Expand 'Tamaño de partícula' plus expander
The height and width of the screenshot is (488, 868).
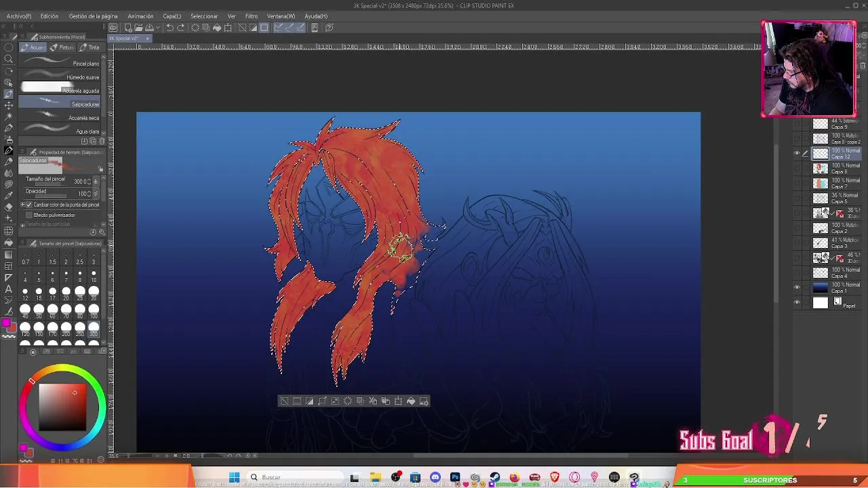point(22,224)
